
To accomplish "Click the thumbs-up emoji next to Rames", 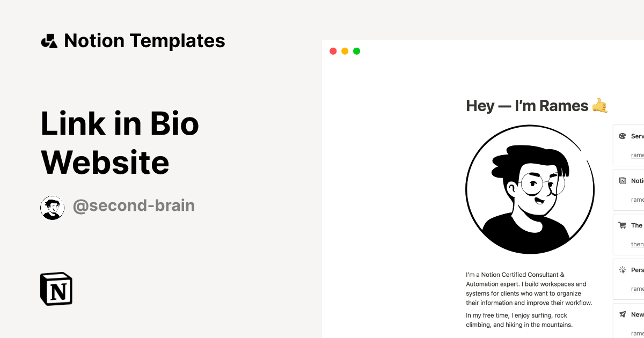I will (x=601, y=106).
